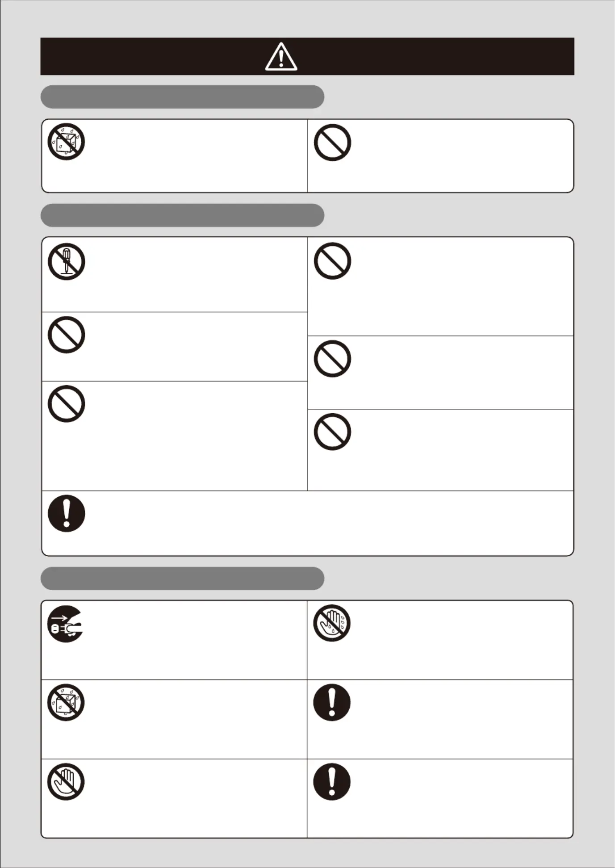Screen dimensions: 615x868
Task: Click prohibition icon directly below screwdriver icon
Action: click(67, 335)
